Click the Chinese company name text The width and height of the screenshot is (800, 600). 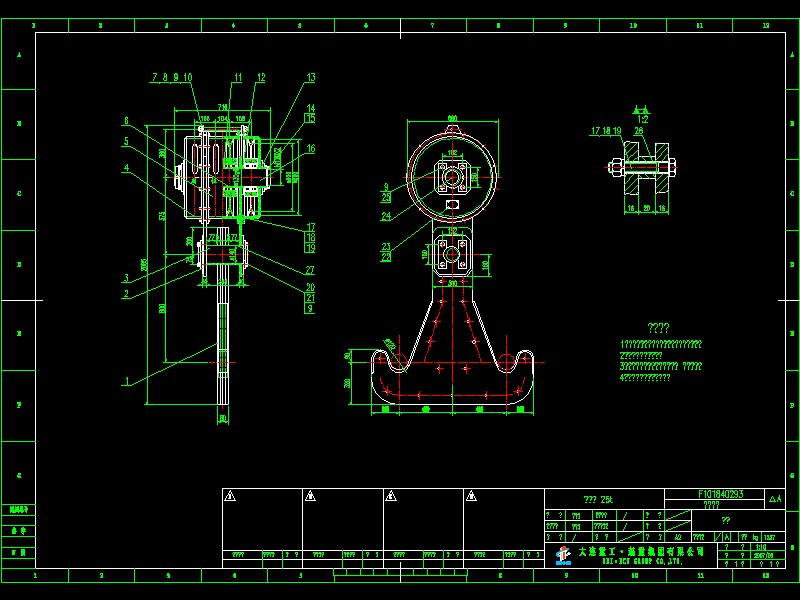click(x=641, y=551)
